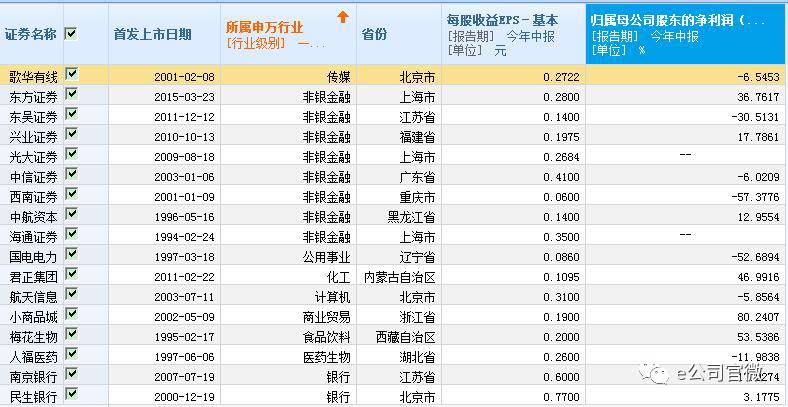Select the 光大证券 security name cell
The width and height of the screenshot is (788, 407).
tap(32, 157)
